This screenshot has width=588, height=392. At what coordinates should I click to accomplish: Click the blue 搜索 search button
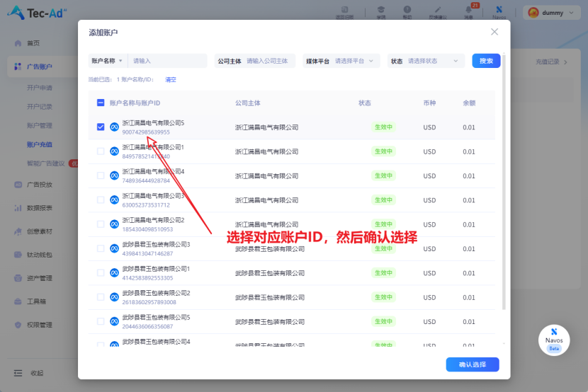pyautogui.click(x=486, y=61)
